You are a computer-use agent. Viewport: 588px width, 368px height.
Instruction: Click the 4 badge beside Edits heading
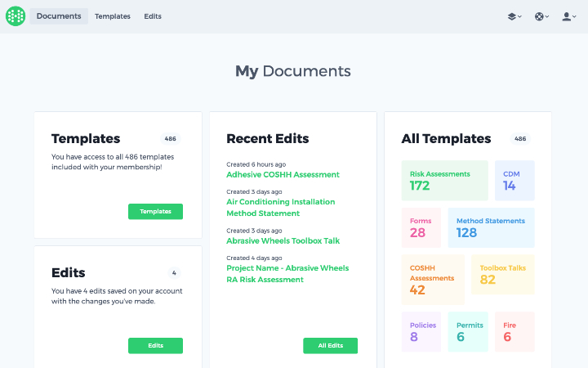coord(174,273)
